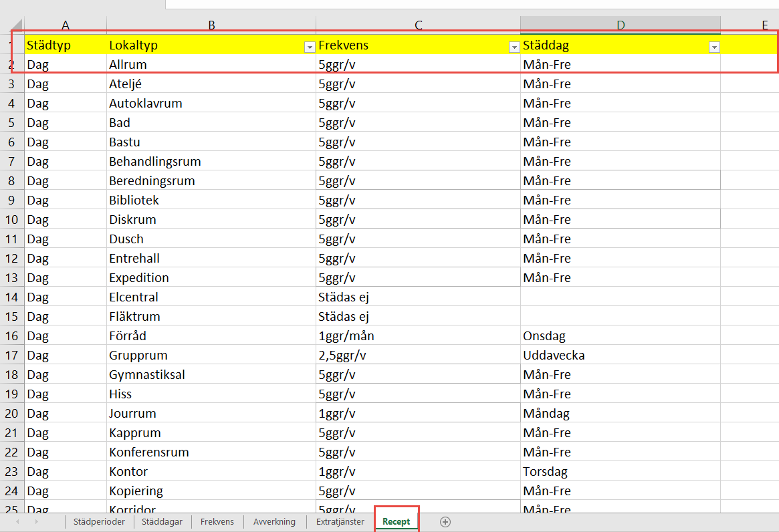This screenshot has height=532, width=779.
Task: Switch to the Städperioder sheet tab
Action: tap(99, 522)
